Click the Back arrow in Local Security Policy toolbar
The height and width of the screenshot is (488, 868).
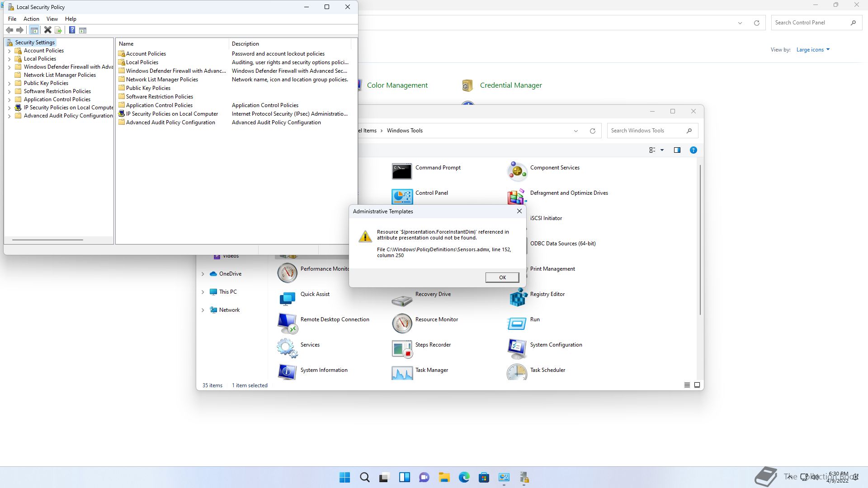pos(9,30)
